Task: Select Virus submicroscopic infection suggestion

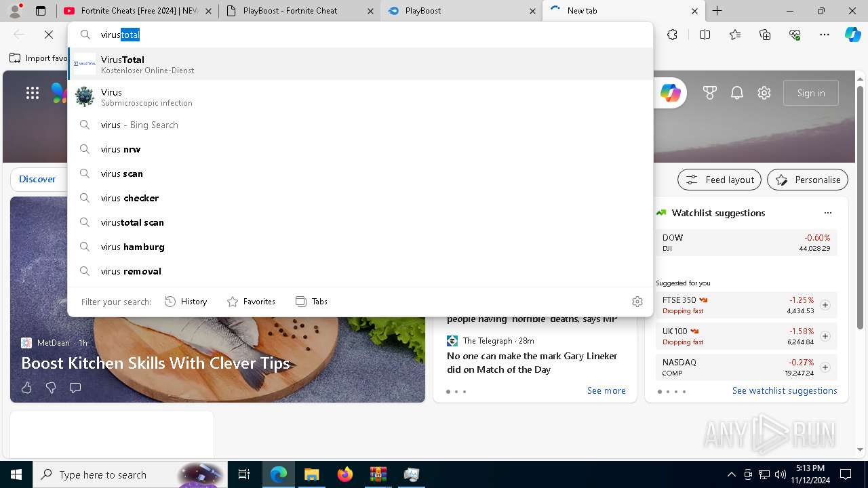Action: point(361,97)
